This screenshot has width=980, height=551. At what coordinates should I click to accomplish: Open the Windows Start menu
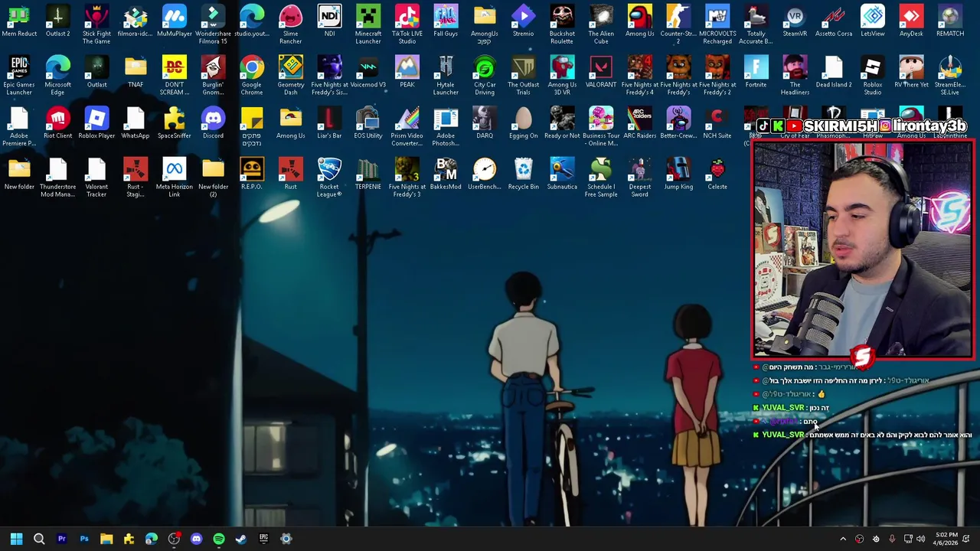[16, 539]
